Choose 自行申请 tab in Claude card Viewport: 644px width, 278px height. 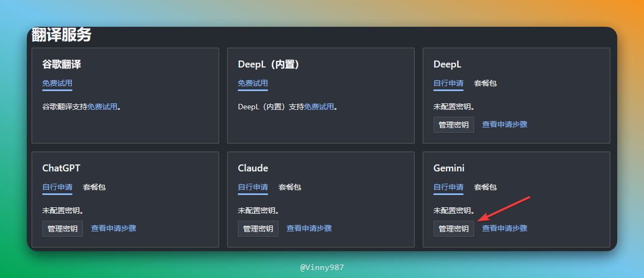coord(252,187)
